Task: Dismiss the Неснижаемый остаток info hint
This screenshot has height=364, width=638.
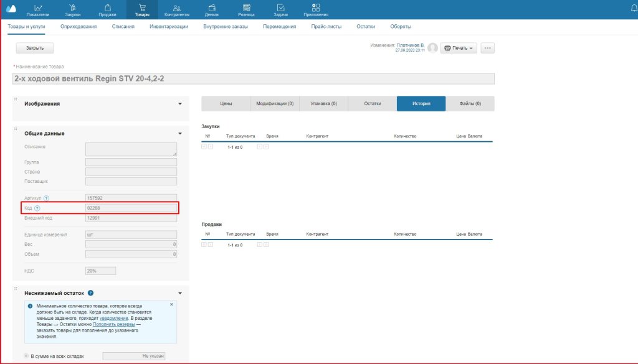Action: pos(172,305)
